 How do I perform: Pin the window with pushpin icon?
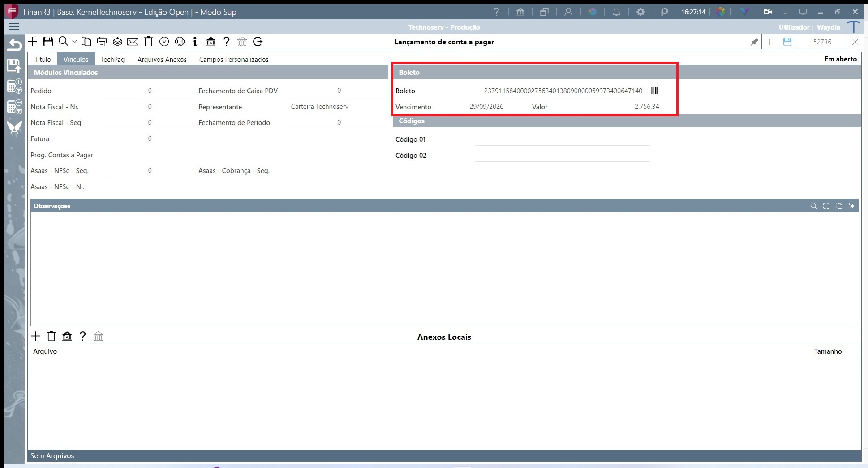click(x=754, y=42)
